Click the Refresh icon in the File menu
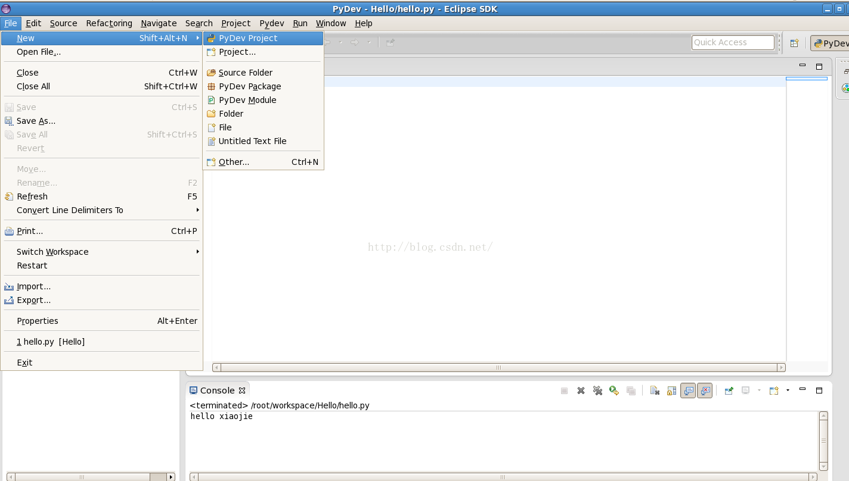 click(9, 197)
